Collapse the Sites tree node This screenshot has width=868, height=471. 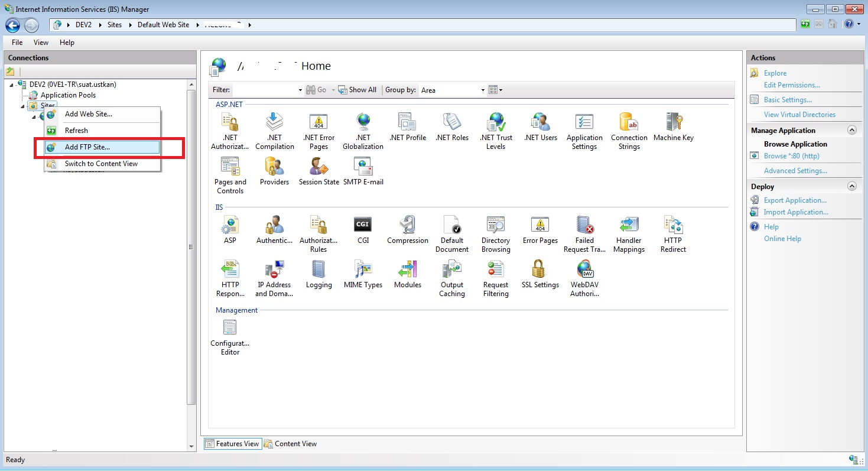pos(23,106)
